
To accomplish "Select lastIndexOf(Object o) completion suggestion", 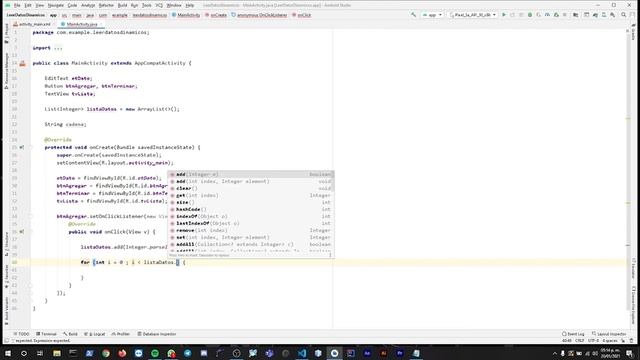I will pos(251,223).
